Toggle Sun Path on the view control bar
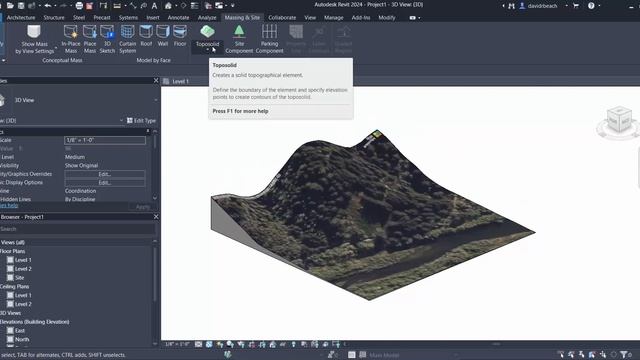The image size is (640, 360). point(220,344)
